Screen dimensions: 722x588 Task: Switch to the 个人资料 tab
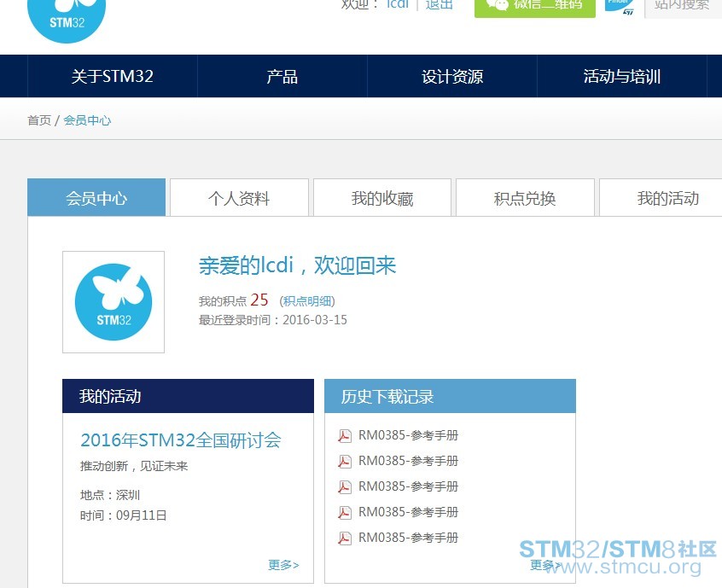(x=239, y=197)
